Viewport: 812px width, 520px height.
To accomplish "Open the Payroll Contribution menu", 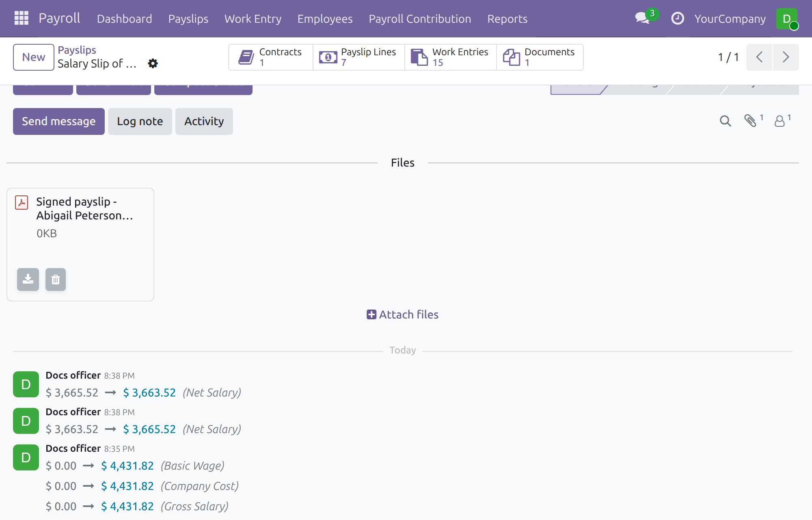I will [420, 19].
